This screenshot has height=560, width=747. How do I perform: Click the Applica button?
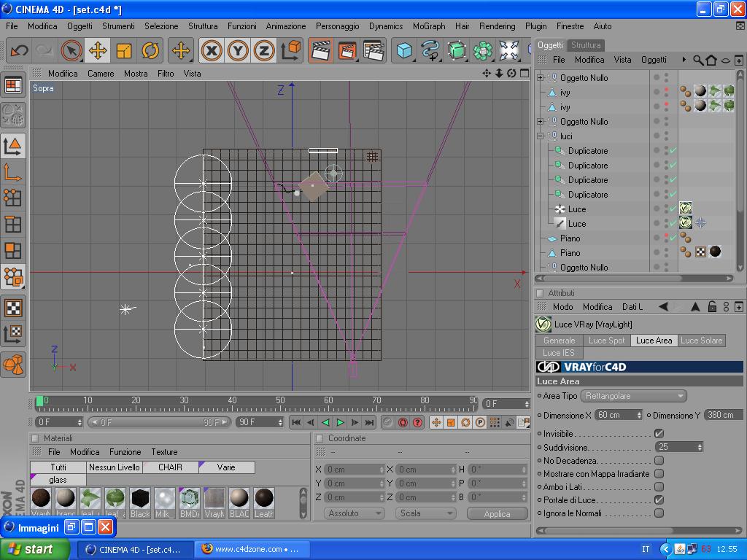pyautogui.click(x=497, y=513)
